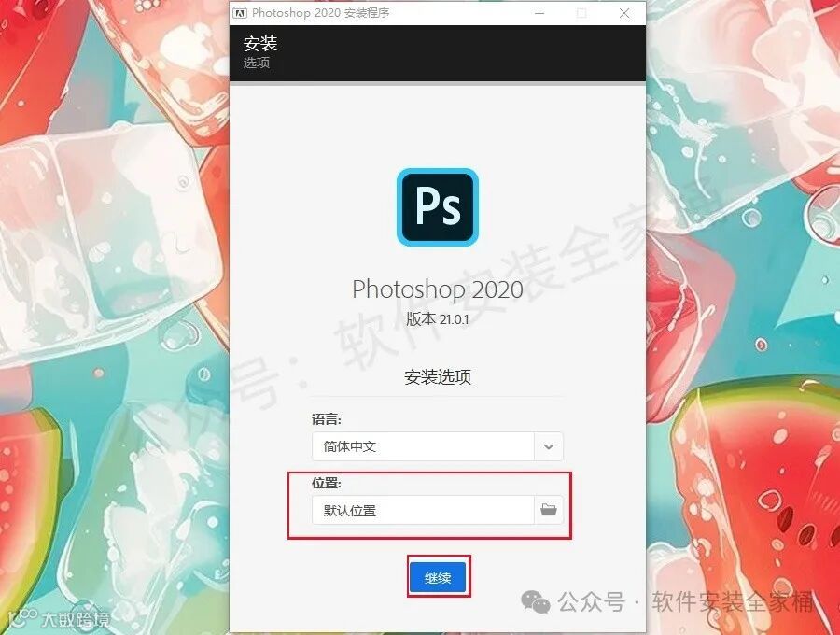Click the 默认位置 location field
Image resolution: width=840 pixels, height=635 pixels.
point(423,510)
